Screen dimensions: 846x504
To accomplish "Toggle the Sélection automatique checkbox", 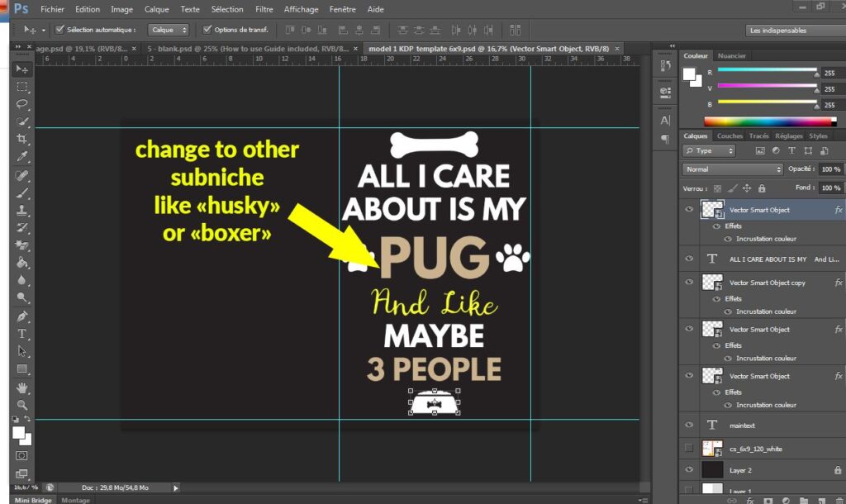I will click(x=59, y=30).
